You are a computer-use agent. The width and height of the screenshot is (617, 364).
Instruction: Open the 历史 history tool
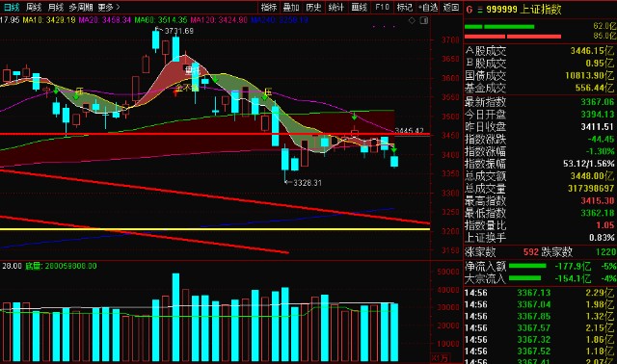coord(313,7)
